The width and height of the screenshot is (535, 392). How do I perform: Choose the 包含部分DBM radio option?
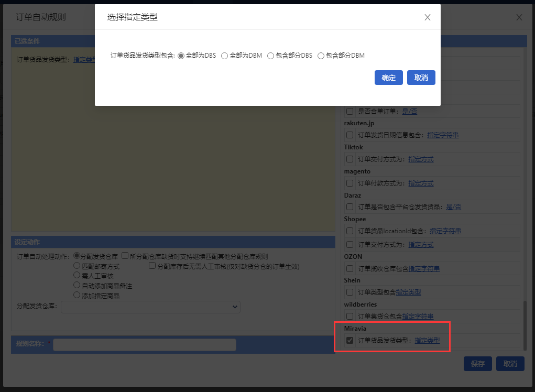(x=321, y=56)
